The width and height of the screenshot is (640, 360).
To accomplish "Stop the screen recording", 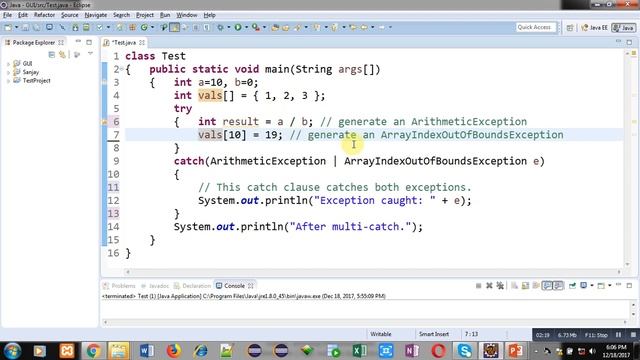I will pyautogui.click(x=633, y=335).
